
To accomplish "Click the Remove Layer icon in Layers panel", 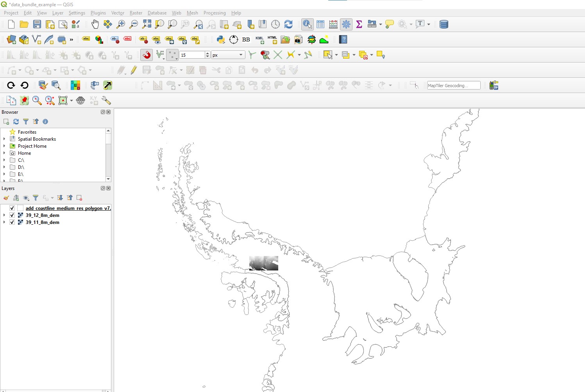I will point(79,198).
